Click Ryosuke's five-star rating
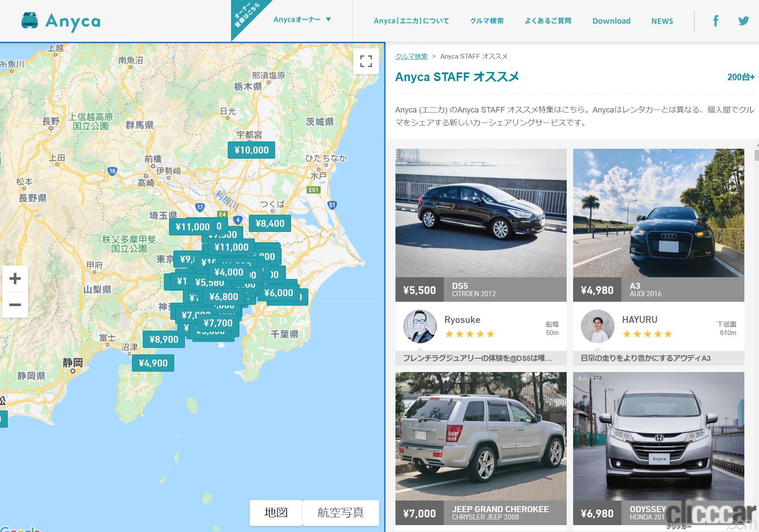The image size is (759, 532). click(470, 334)
